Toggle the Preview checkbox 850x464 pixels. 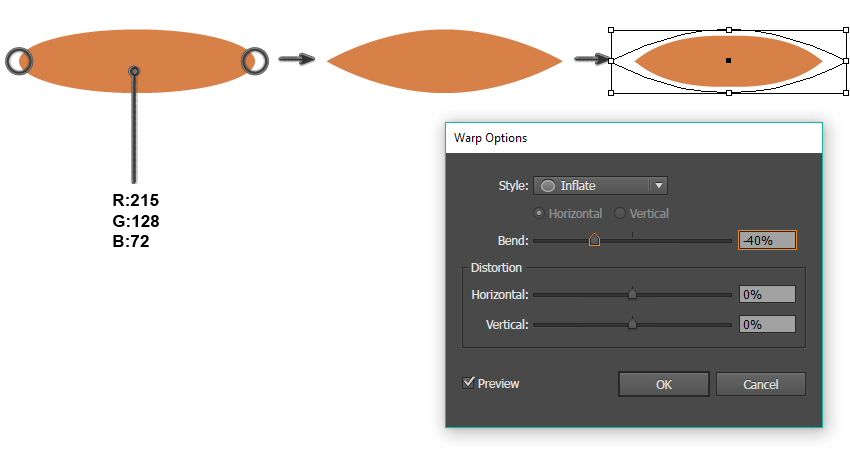(468, 383)
